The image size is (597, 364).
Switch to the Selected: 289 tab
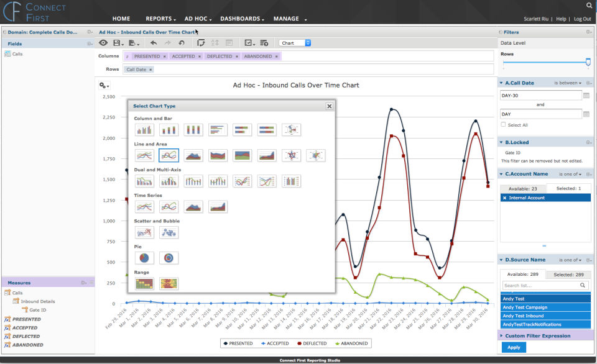568,275
